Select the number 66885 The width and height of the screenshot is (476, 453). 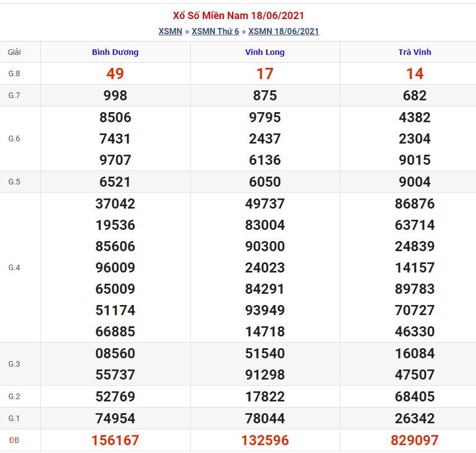pyautogui.click(x=115, y=331)
